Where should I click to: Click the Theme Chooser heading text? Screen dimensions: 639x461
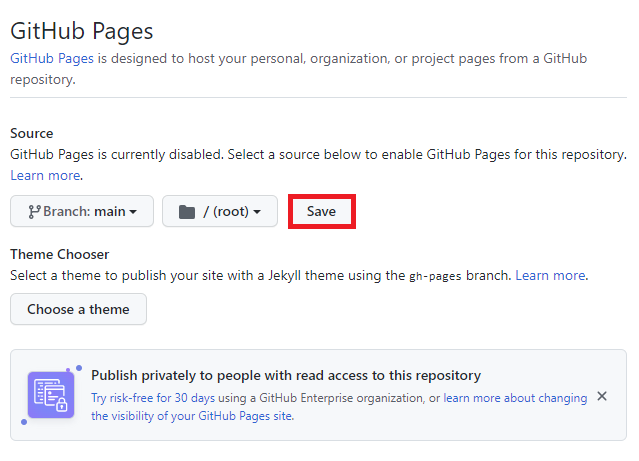click(59, 254)
